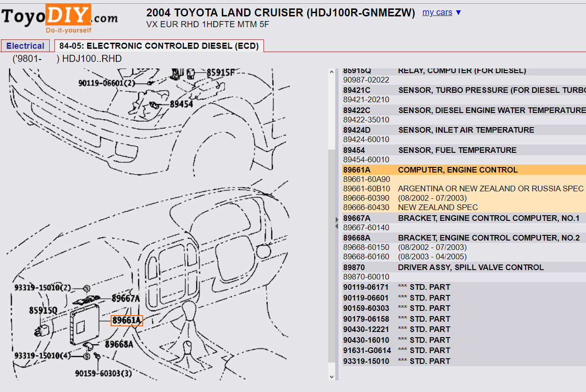Click the ('9801- ) HDJ100..RHD caption
This screenshot has height=392, width=586.
[x=67, y=59]
